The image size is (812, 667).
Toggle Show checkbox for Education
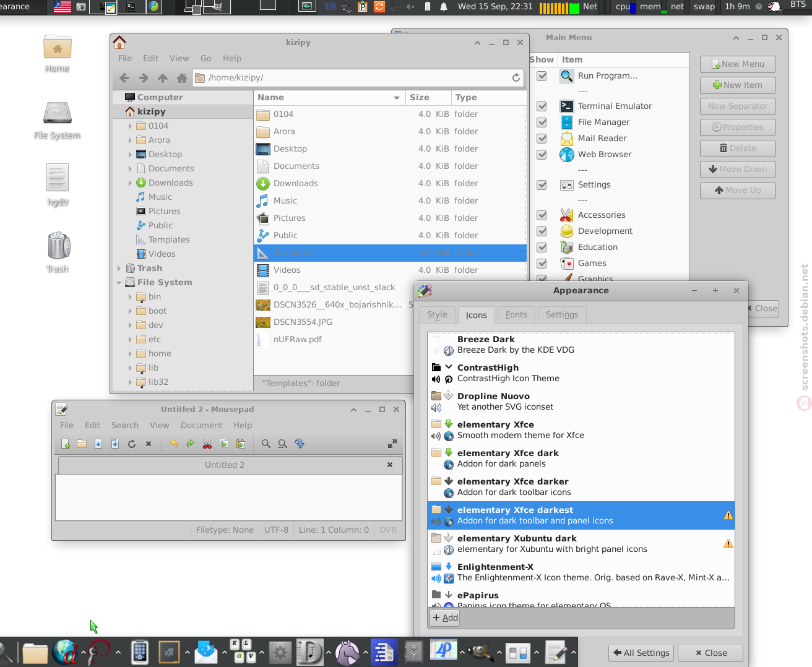[542, 247]
